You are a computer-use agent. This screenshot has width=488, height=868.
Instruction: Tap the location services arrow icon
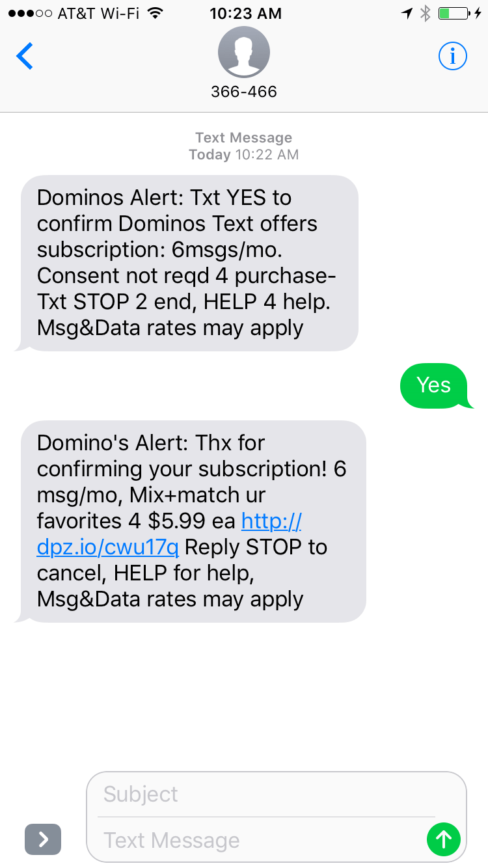coord(407,13)
